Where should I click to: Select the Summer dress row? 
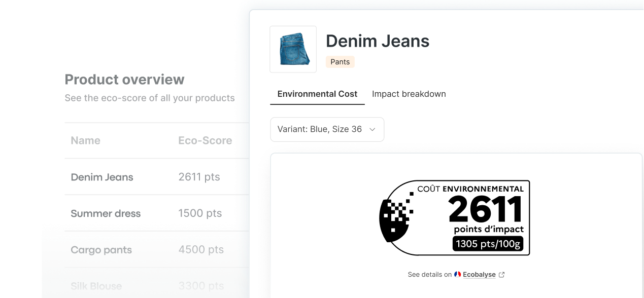tap(157, 213)
